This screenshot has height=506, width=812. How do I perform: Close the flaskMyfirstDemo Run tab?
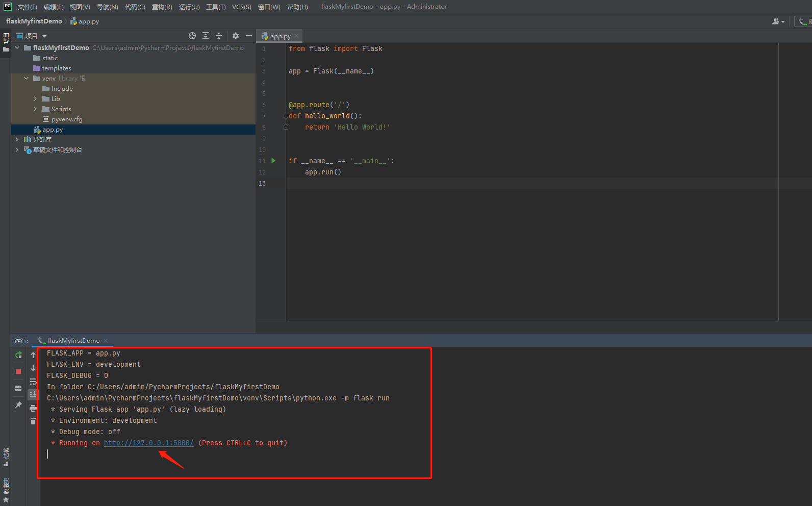(x=106, y=341)
